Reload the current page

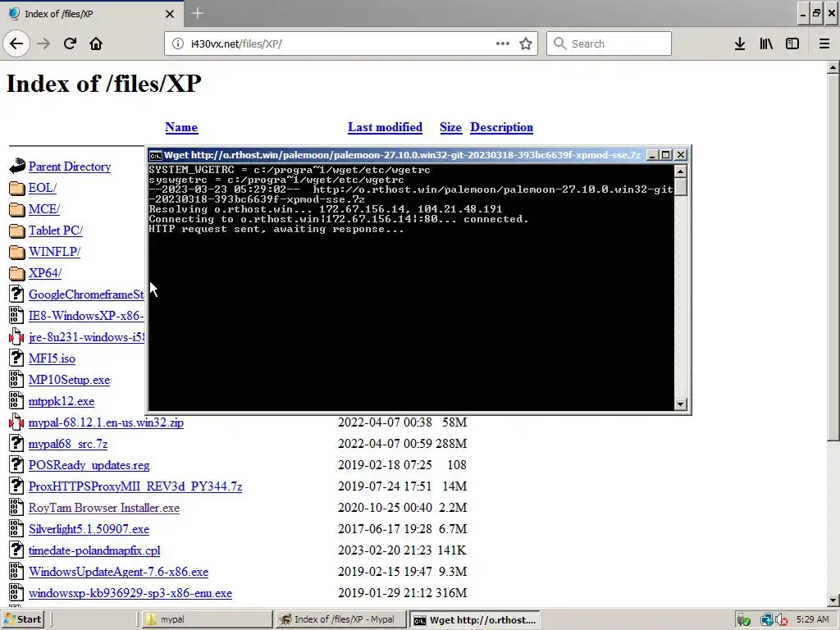click(x=70, y=43)
